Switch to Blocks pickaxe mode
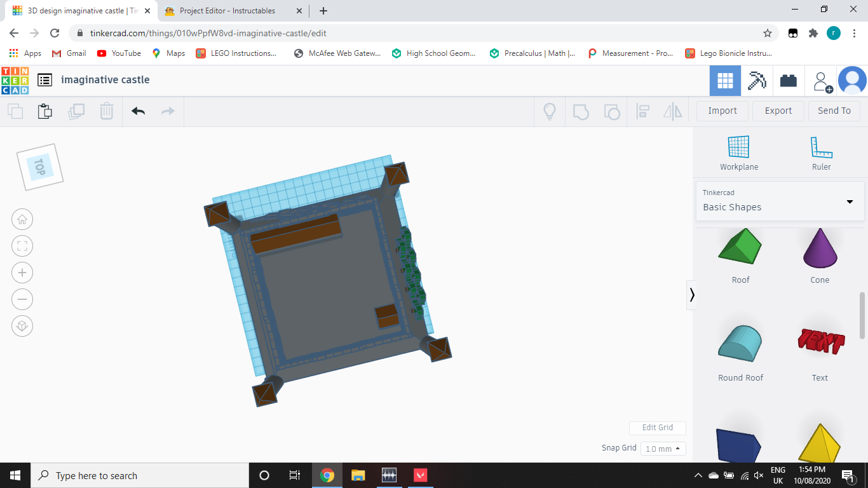Image resolution: width=868 pixels, height=488 pixels. 757,81
